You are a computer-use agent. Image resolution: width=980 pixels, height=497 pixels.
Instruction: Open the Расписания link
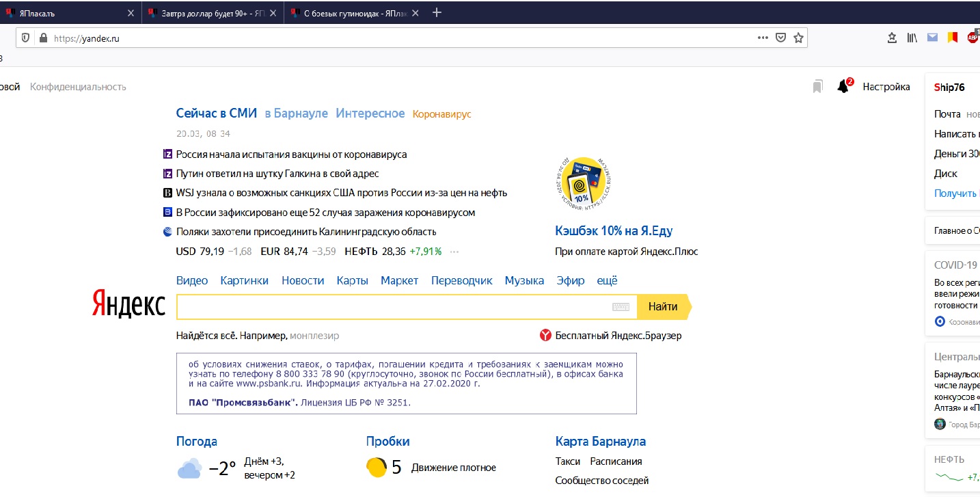pyautogui.click(x=616, y=461)
